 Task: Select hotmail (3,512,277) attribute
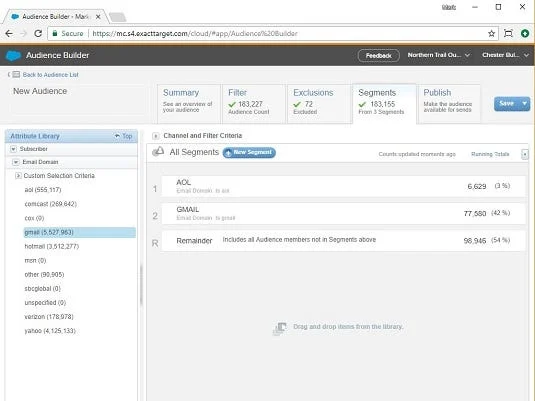pos(52,246)
